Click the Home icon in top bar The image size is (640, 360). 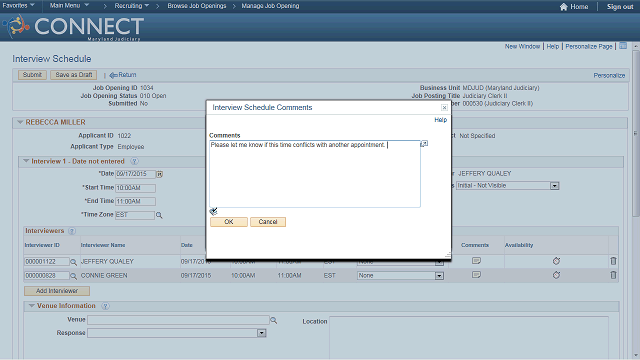564,7
